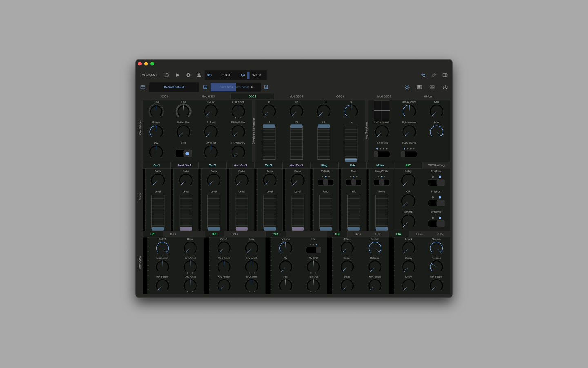This screenshot has width=588, height=368.
Task: Select the EFX header button
Action: pos(408,165)
